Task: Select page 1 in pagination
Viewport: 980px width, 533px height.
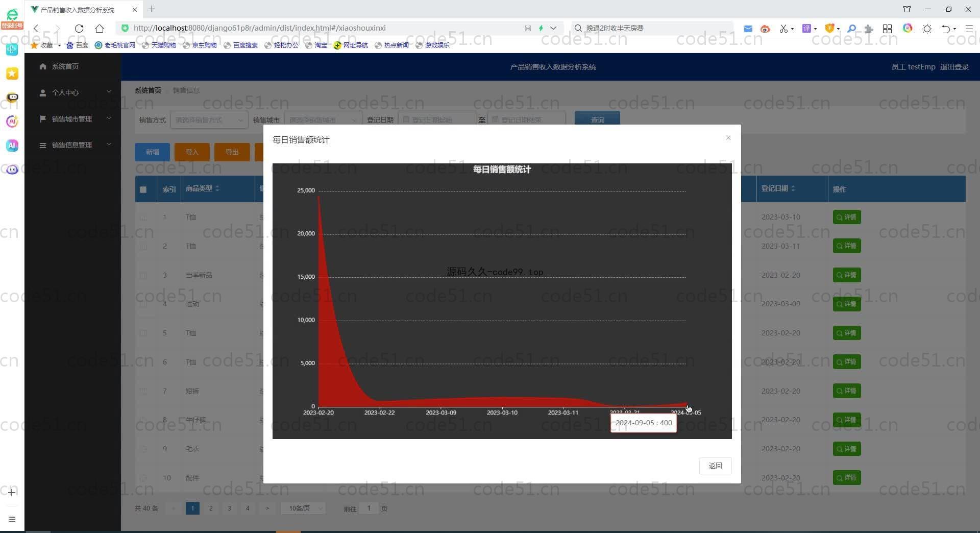Action: click(192, 508)
